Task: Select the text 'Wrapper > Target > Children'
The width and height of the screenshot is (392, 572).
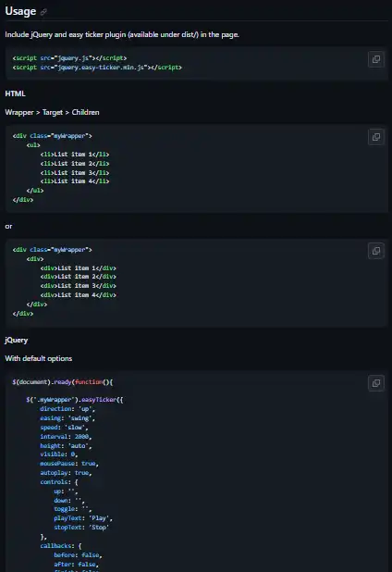Action: pos(52,112)
